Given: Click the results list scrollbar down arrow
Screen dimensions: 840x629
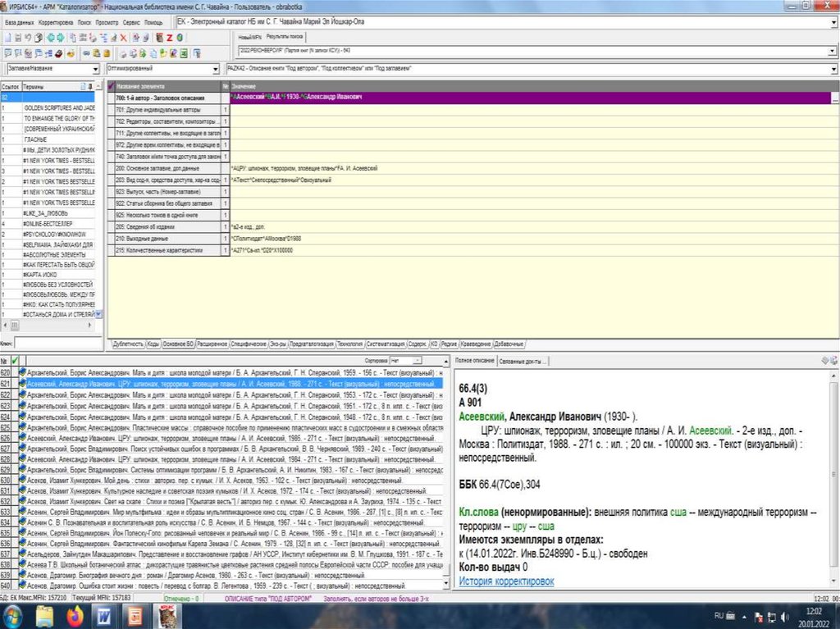Looking at the screenshot, I should 445,582.
